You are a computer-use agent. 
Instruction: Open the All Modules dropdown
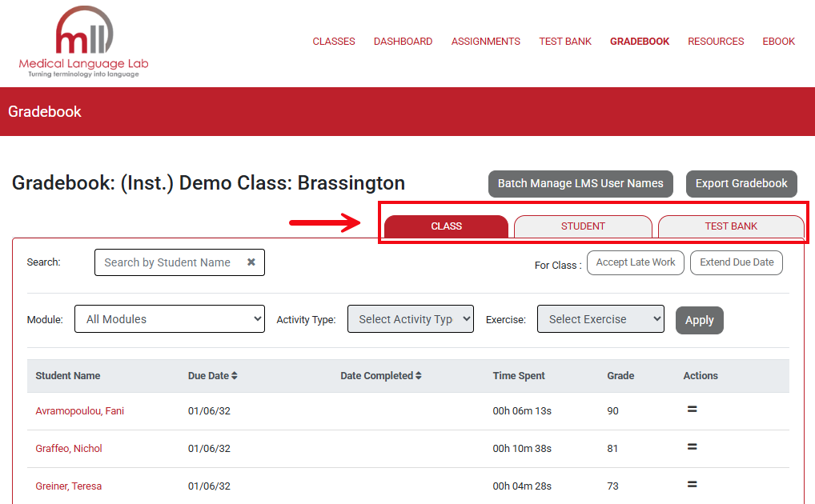coord(169,318)
